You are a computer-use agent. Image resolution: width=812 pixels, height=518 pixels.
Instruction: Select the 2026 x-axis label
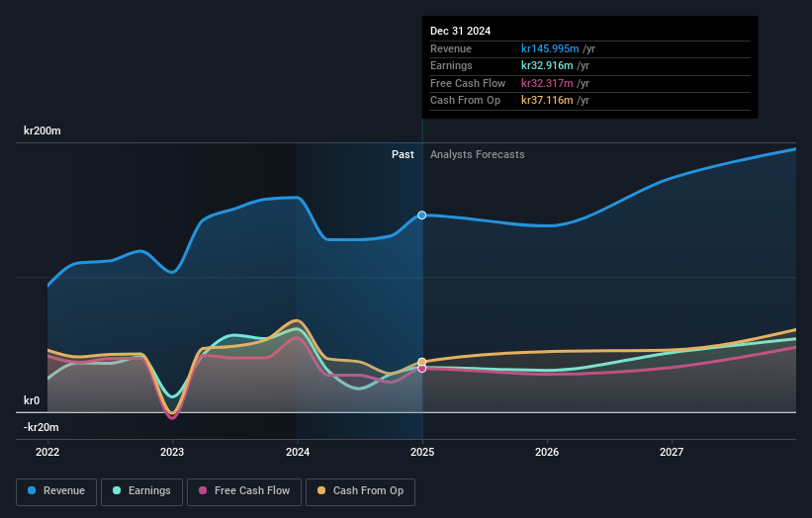point(547,452)
